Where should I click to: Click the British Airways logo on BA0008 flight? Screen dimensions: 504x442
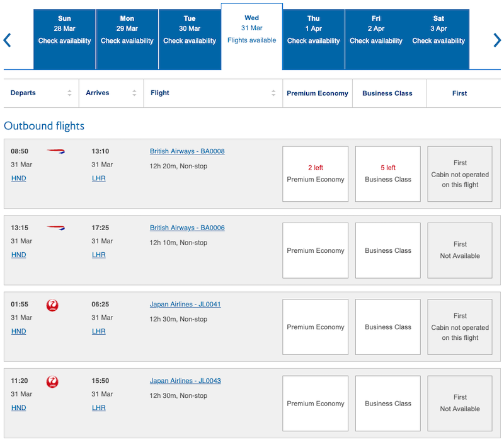[x=55, y=151]
